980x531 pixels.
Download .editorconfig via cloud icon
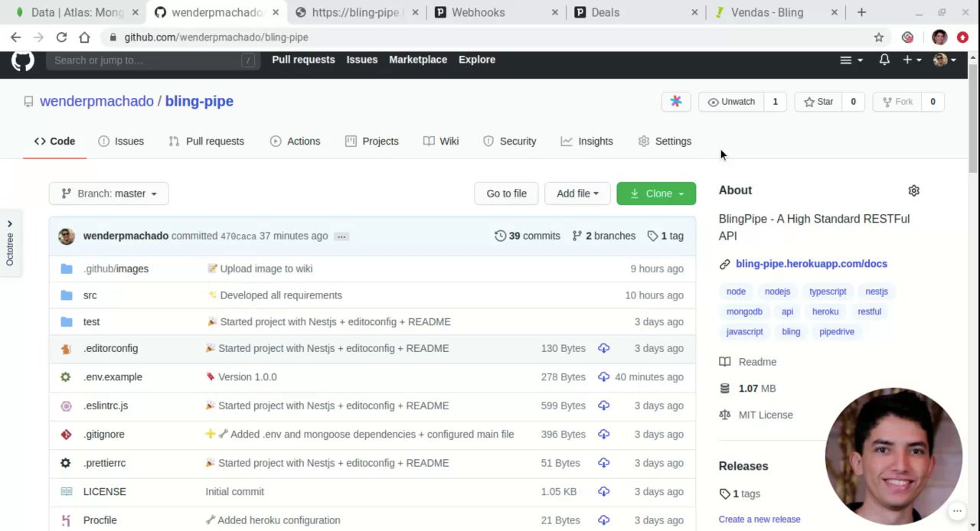click(603, 348)
